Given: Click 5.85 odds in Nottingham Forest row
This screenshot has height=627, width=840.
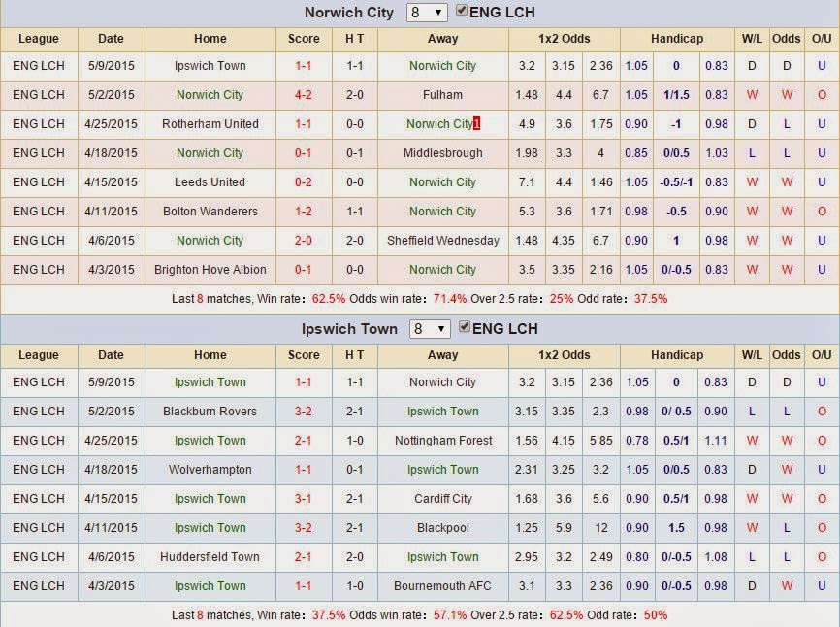Looking at the screenshot, I should pos(600,441).
